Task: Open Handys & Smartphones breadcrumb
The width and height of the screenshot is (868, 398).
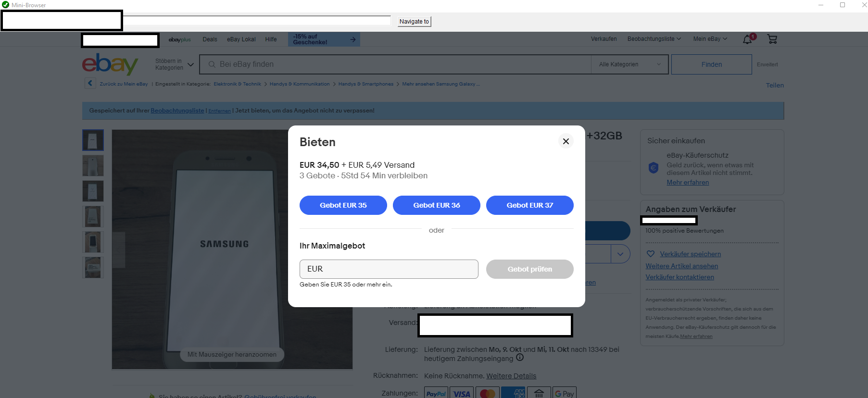Action: tap(365, 84)
